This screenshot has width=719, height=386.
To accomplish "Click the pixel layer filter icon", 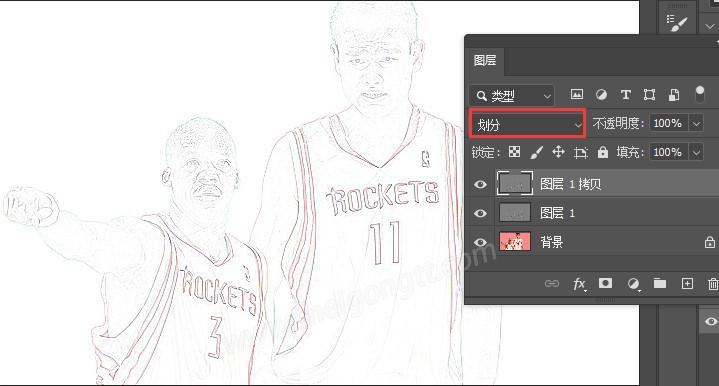I will click(x=577, y=94).
